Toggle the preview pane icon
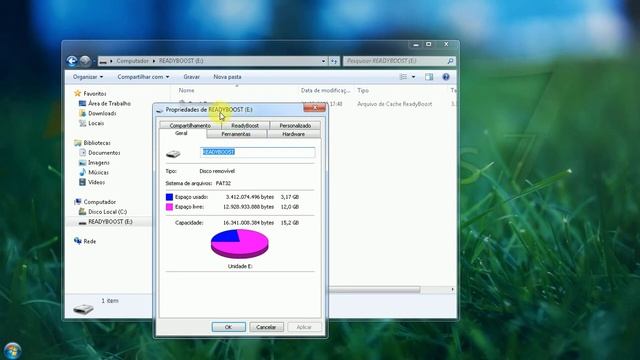Screen dimensions: 640x360 (x=429, y=77)
